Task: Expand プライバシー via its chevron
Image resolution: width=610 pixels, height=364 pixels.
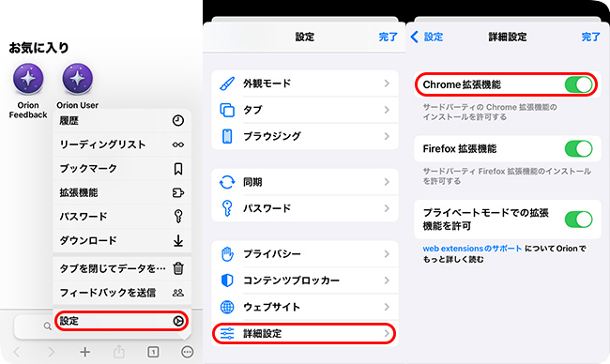Action: (x=387, y=254)
